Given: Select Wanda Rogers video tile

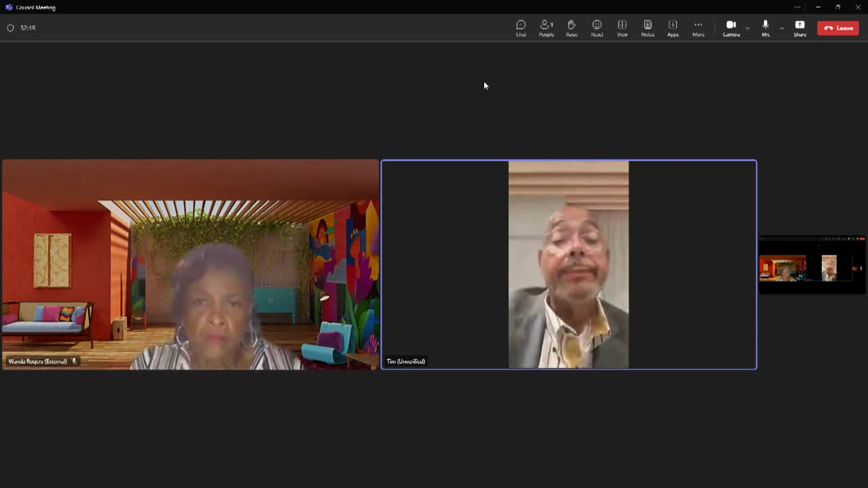Looking at the screenshot, I should point(191,264).
